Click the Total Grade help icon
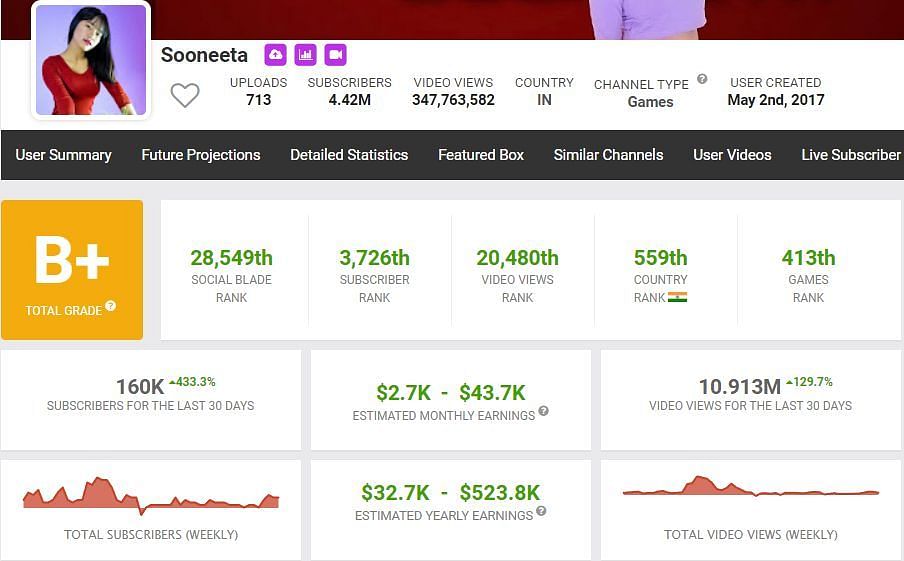This screenshot has height=561, width=904. coord(111,306)
